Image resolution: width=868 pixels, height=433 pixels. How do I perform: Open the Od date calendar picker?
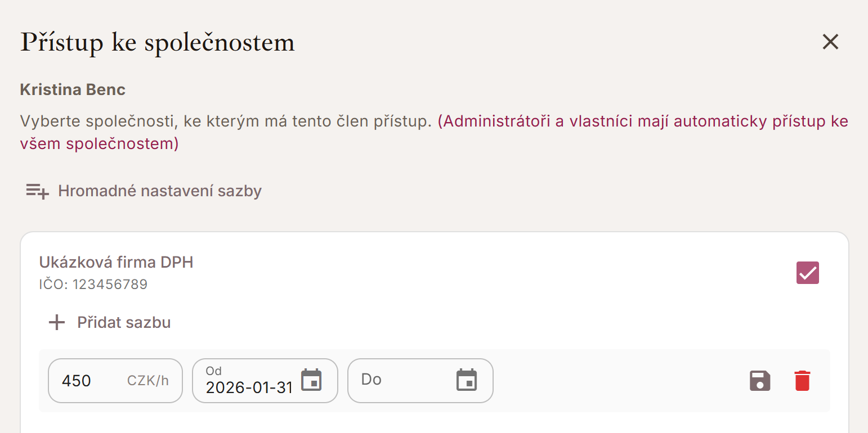coord(311,380)
